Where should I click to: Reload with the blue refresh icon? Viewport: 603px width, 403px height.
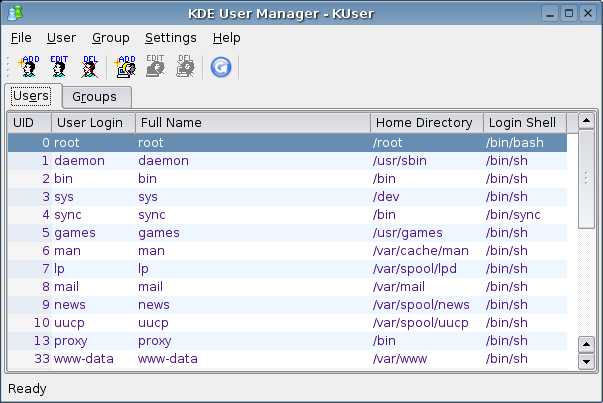tap(221, 67)
